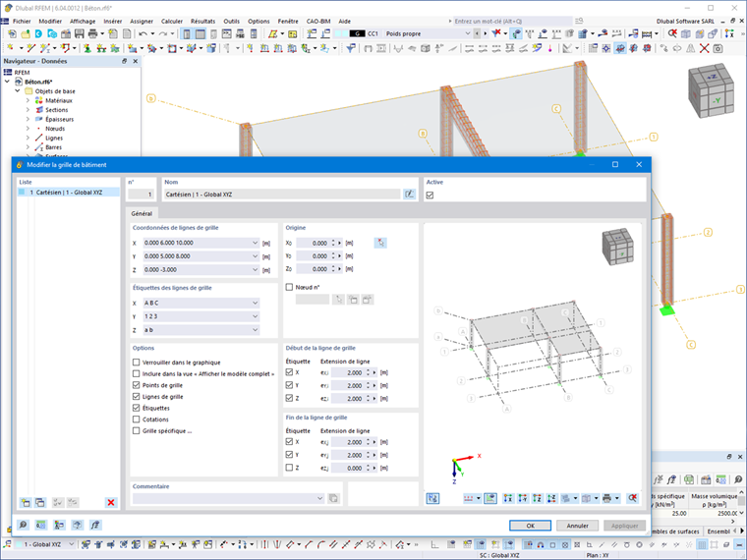Click the search magnifier icon in dialog footer
This screenshot has width=747, height=560.
click(x=23, y=525)
